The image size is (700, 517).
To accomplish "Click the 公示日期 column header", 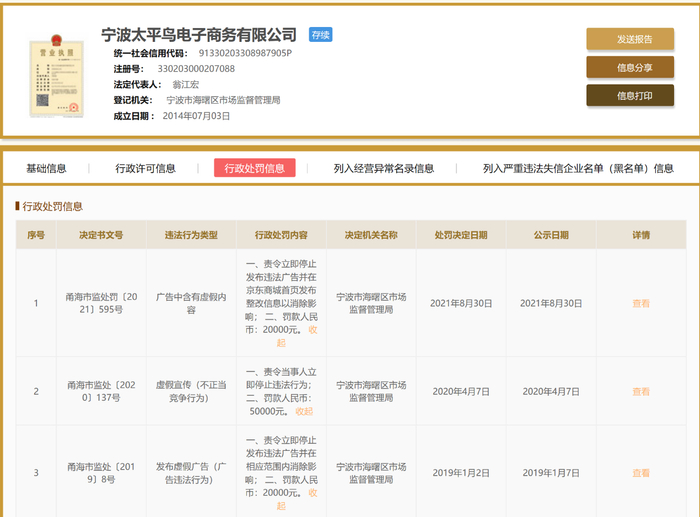I will [x=551, y=235].
